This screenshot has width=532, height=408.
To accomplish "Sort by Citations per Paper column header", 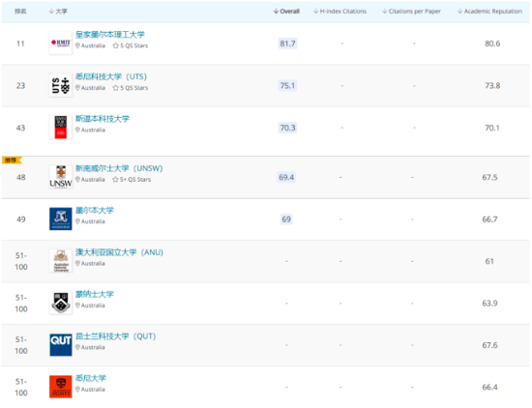I will (x=411, y=12).
